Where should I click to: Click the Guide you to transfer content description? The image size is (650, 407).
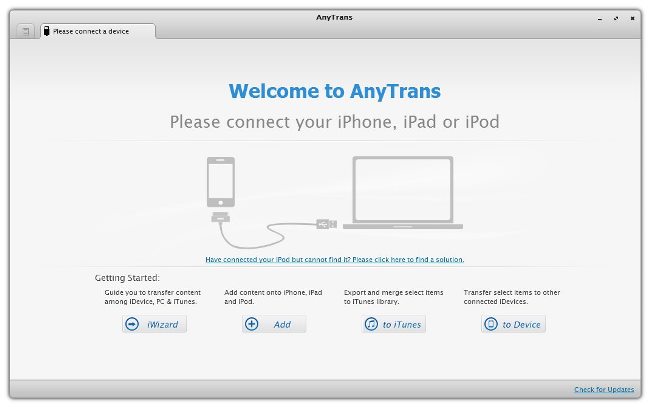(x=153, y=297)
